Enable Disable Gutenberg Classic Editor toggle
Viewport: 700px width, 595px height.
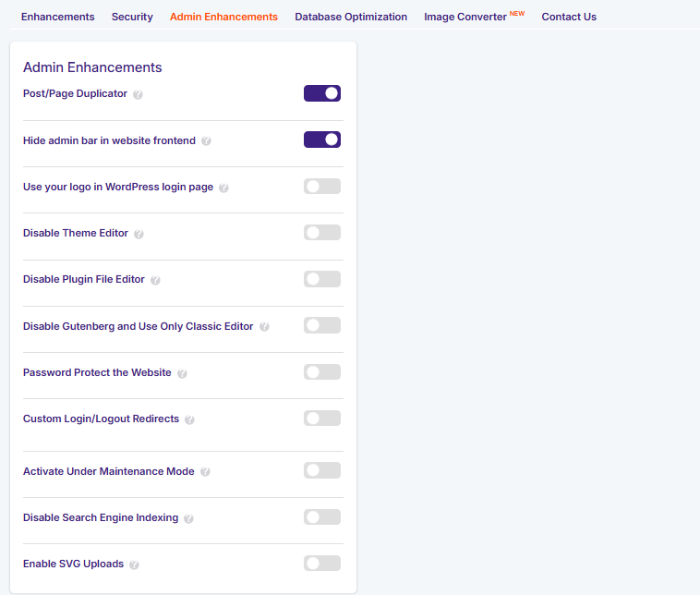pos(322,325)
